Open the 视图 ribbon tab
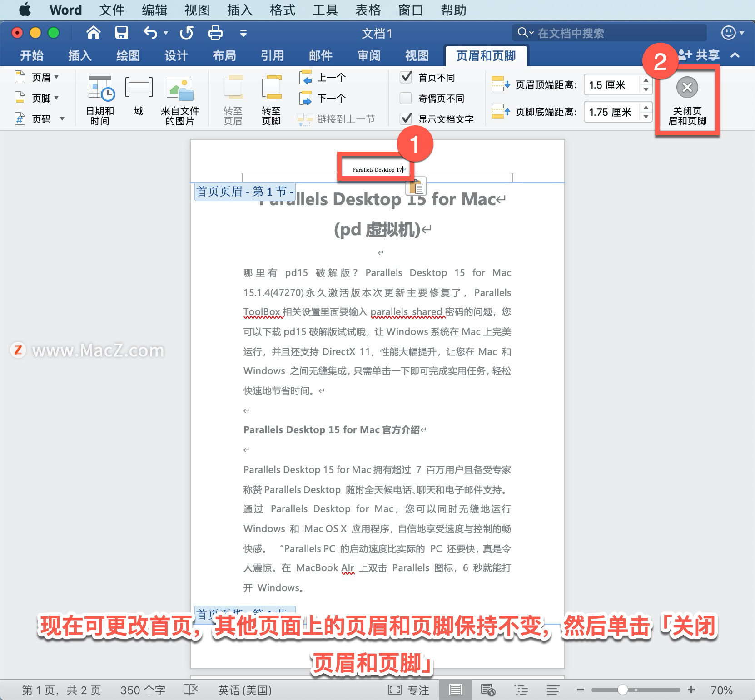 click(x=417, y=55)
